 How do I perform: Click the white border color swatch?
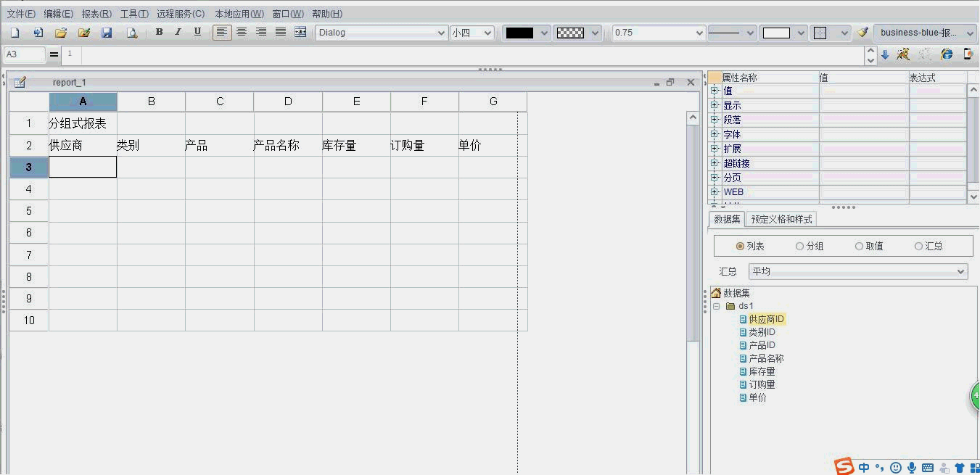coord(776,33)
